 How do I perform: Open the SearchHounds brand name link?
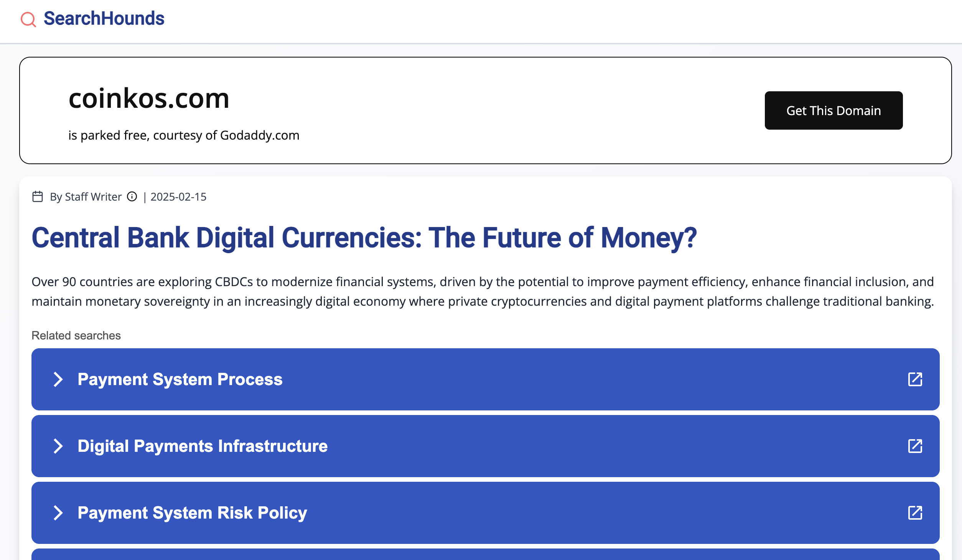pos(104,18)
